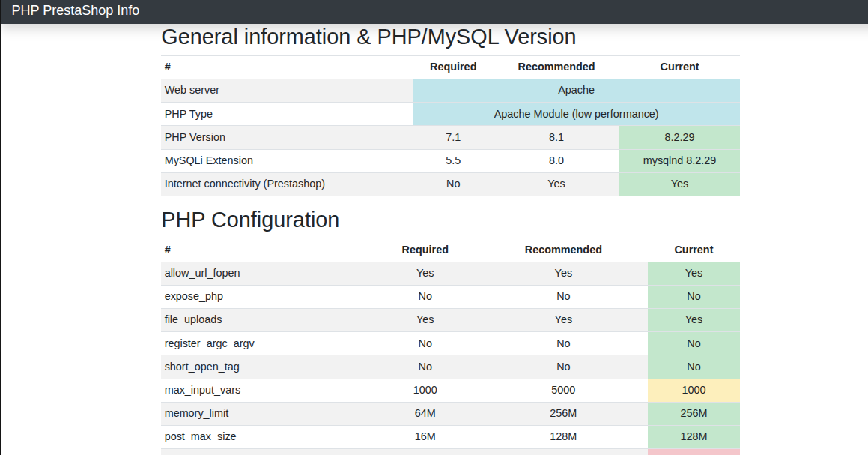Image resolution: width=868 pixels, height=455 pixels.
Task: Select the yellow max_input_vars current value cell
Action: [694, 390]
